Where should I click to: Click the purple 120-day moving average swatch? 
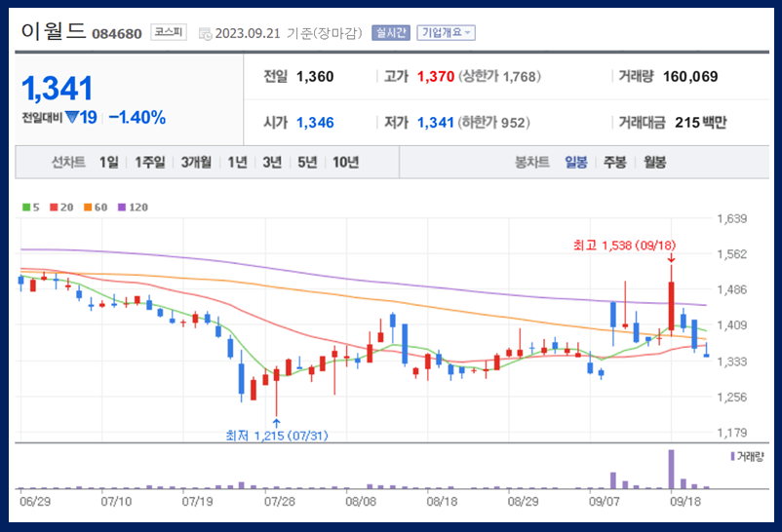click(x=122, y=208)
